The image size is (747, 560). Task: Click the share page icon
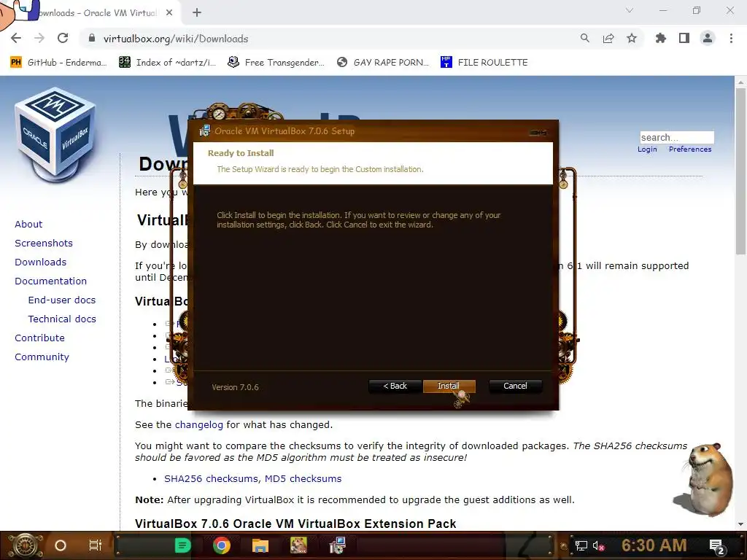click(x=608, y=39)
